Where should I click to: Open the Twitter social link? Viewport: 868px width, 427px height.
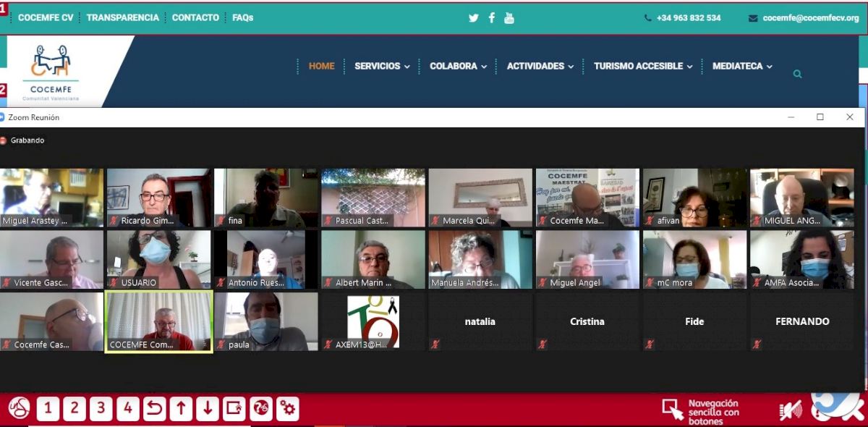pyautogui.click(x=473, y=18)
